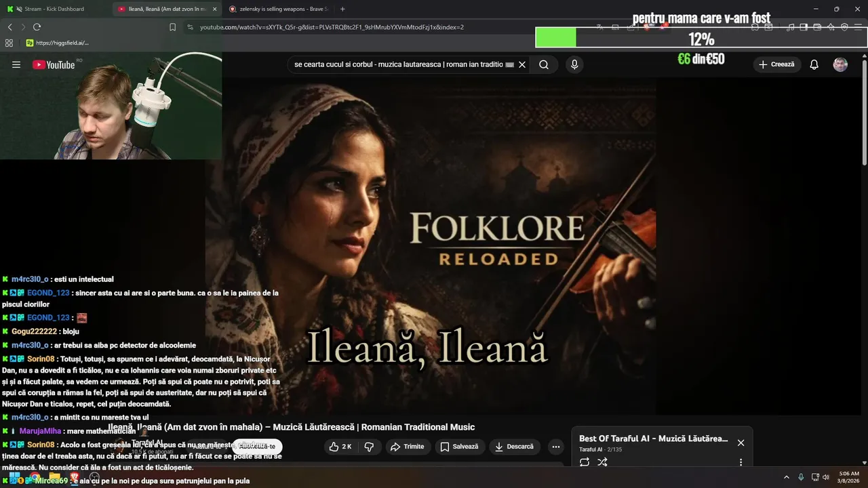868x488 pixels.
Task: Open the Creează create menu
Action: 776,64
